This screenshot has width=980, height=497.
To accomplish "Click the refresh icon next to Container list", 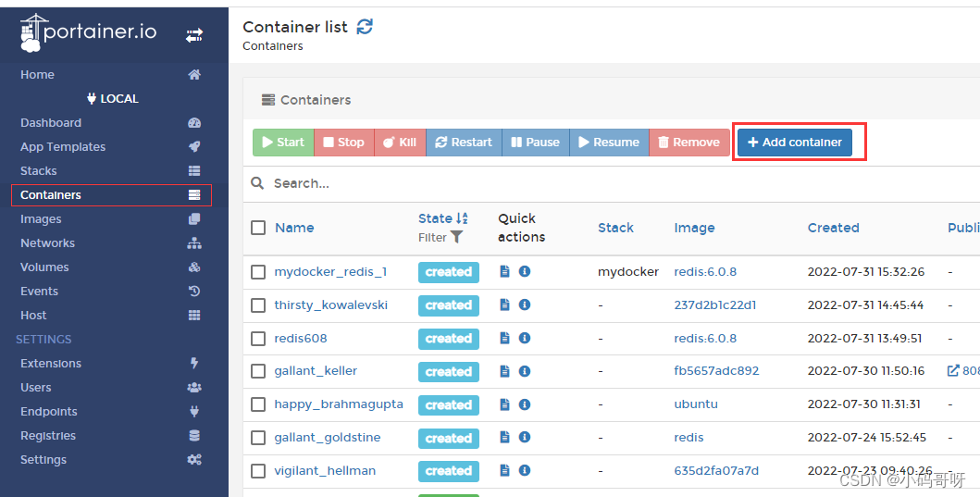I will [366, 27].
